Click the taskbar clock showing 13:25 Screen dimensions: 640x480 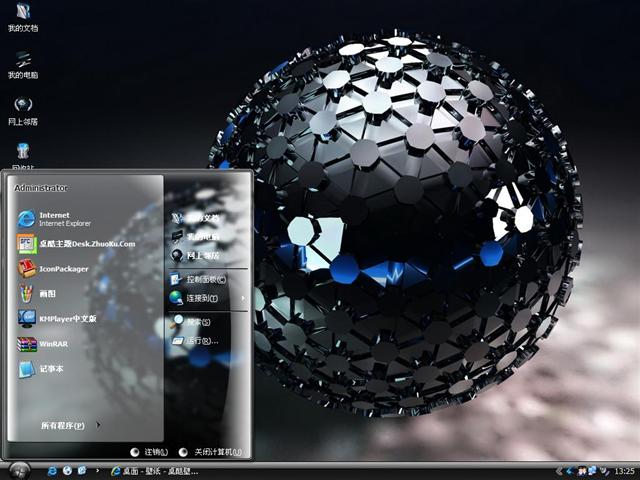click(x=624, y=471)
